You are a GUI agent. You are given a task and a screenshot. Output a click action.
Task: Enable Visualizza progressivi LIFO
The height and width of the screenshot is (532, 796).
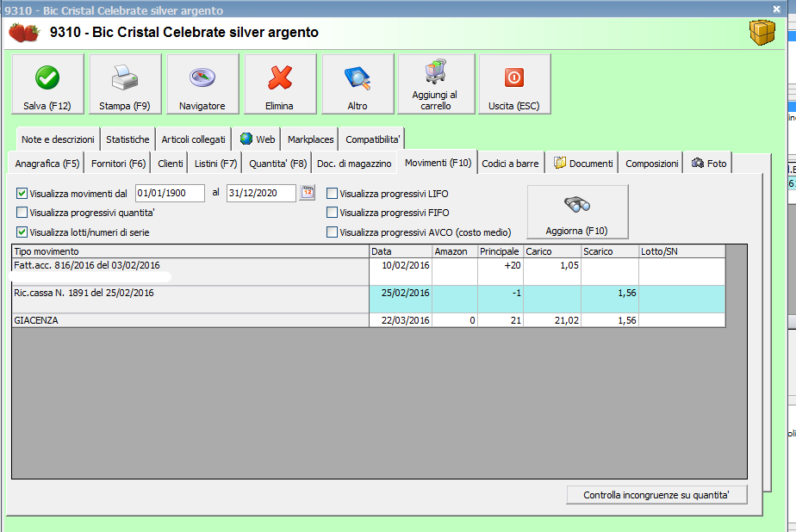(332, 193)
